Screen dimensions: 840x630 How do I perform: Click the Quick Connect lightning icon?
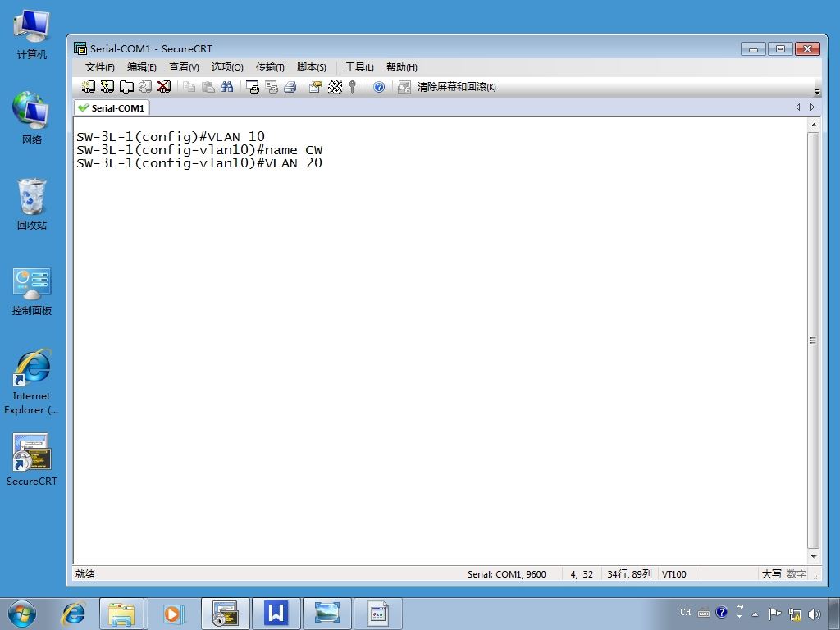pos(107,87)
